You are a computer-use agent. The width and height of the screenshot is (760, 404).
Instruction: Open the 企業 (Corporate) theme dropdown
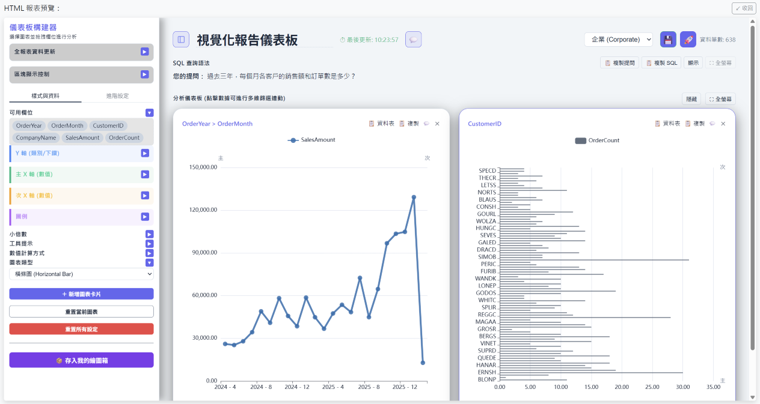(618, 39)
